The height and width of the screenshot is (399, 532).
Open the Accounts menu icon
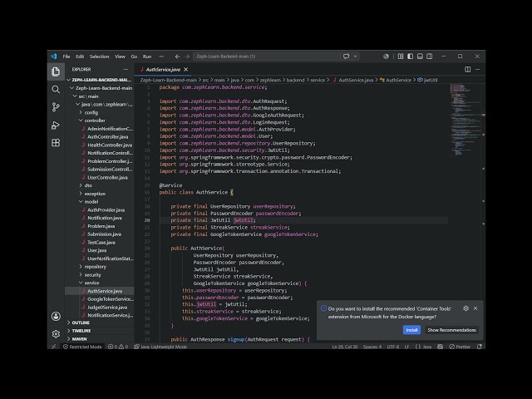point(56,316)
